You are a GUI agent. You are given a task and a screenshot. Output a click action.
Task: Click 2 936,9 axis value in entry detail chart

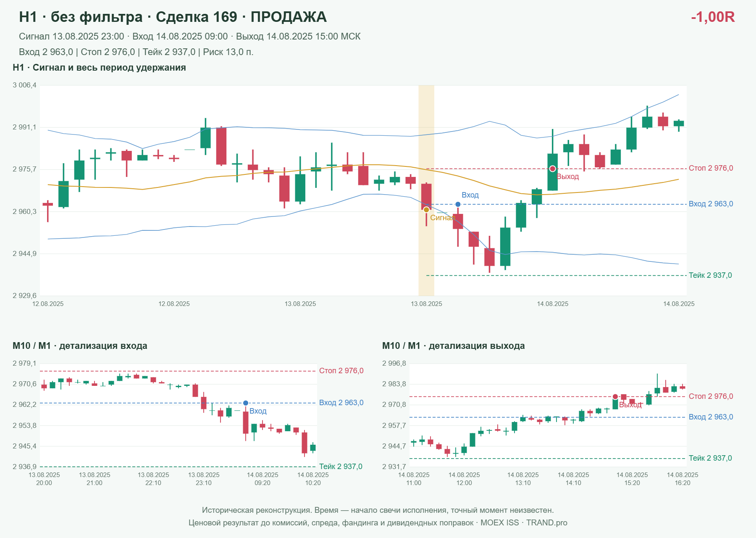click(24, 467)
